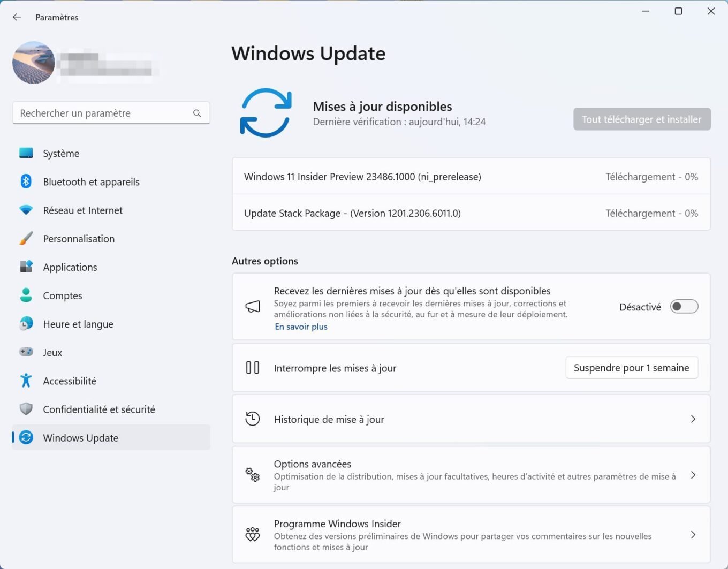Click the Wi-Fi icon for Réseau et Internet
The height and width of the screenshot is (569, 728).
[26, 210]
